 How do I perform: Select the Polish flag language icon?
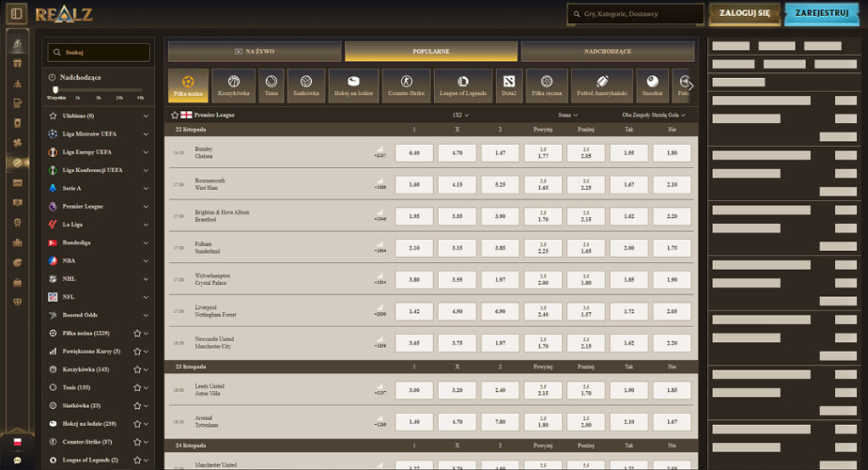coord(17,442)
